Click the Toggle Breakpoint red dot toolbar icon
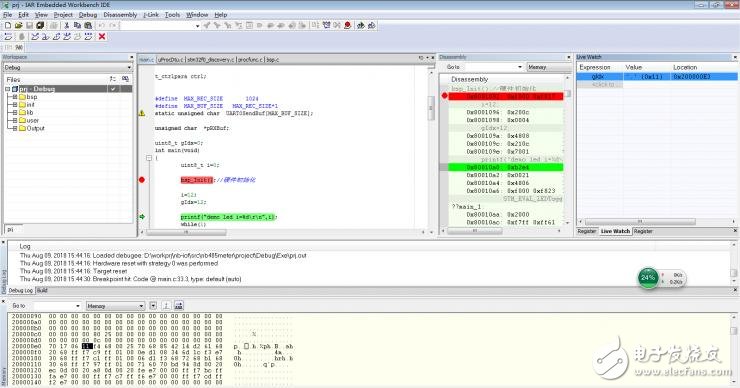 [x=347, y=25]
